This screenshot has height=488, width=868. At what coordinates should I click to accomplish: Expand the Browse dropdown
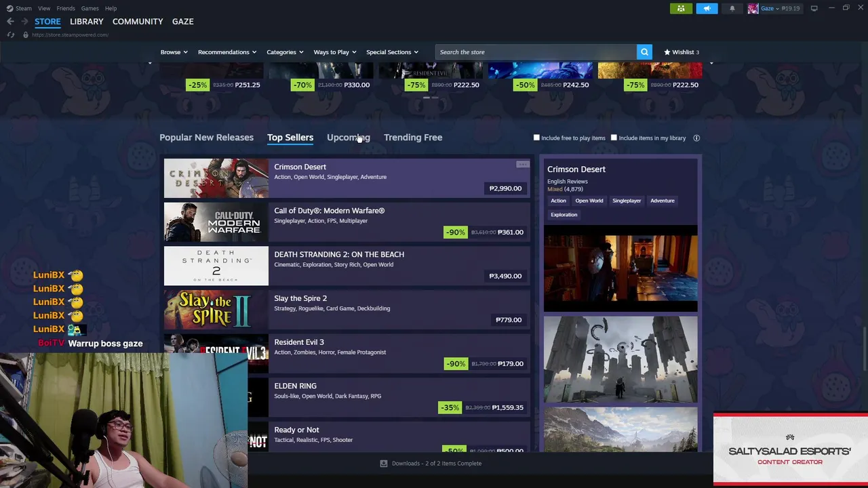[174, 52]
